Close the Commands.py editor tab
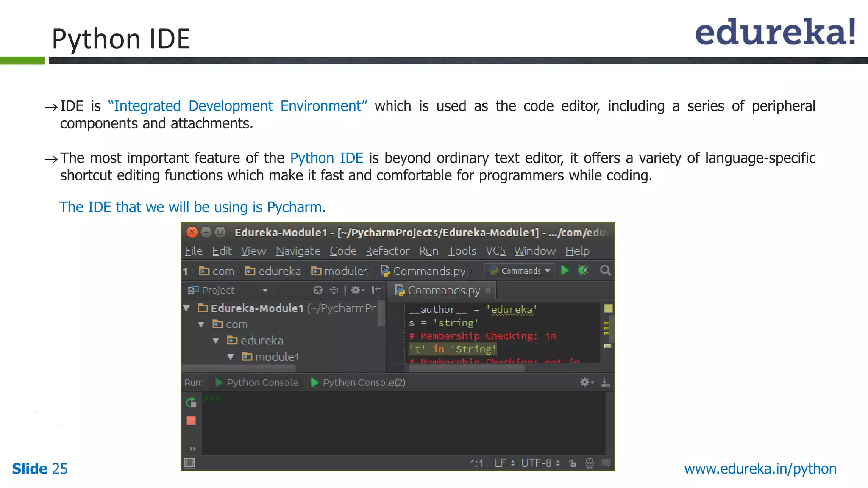This screenshot has height=488, width=868. pos(488,290)
